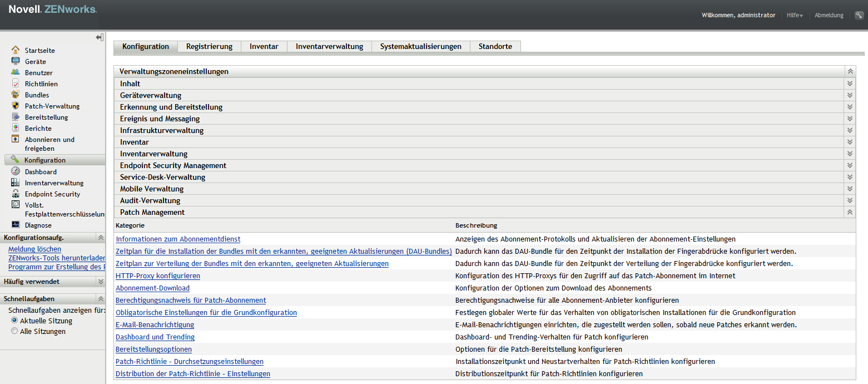Select the Konfiguration tab
Viewport: 868px width, 384px height.
pyautogui.click(x=146, y=46)
